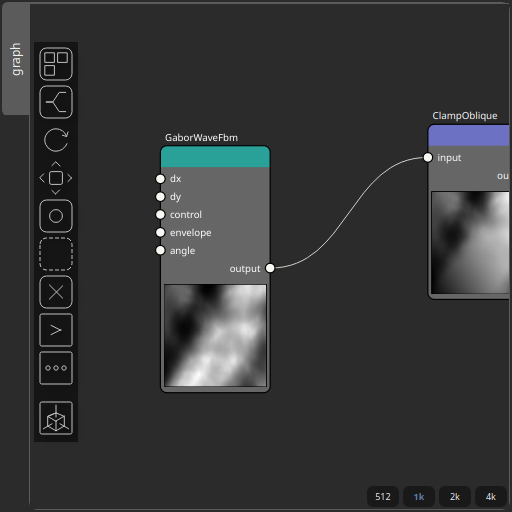Click the 'envelope' port label
The image size is (512, 512).
coord(190,233)
